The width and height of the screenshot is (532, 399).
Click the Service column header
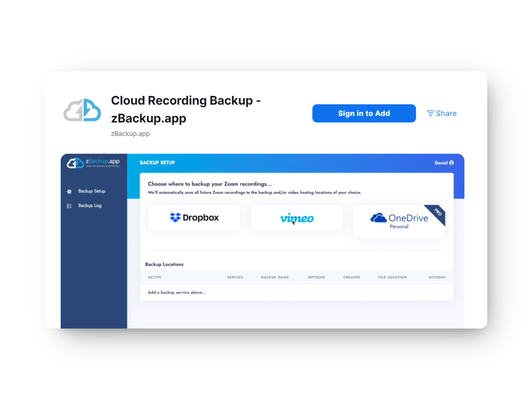point(235,277)
